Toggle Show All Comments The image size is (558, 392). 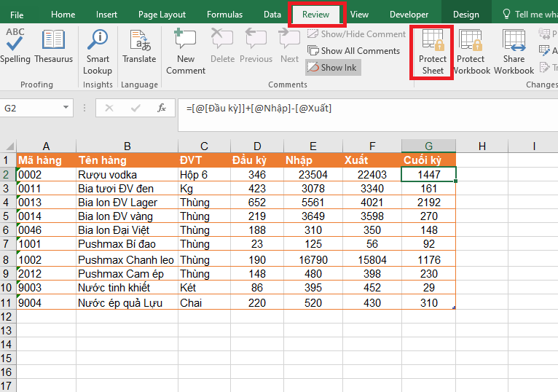coord(353,50)
